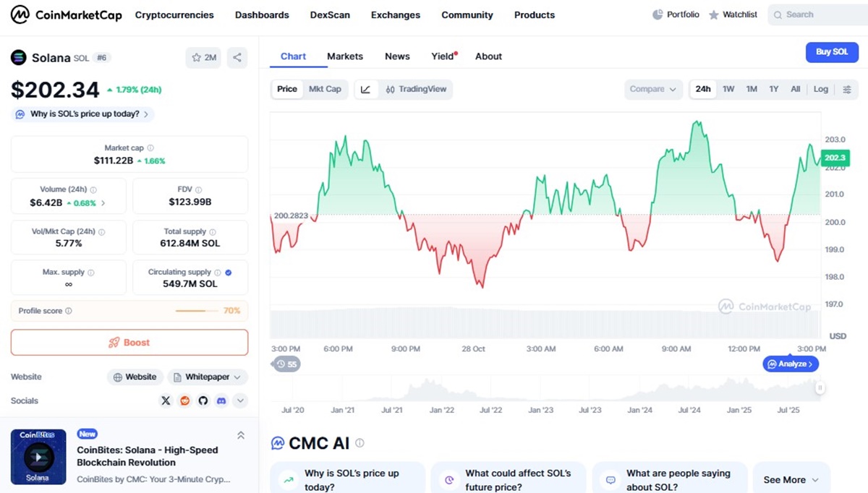Expand the Whitepaper dropdown

[x=208, y=377]
